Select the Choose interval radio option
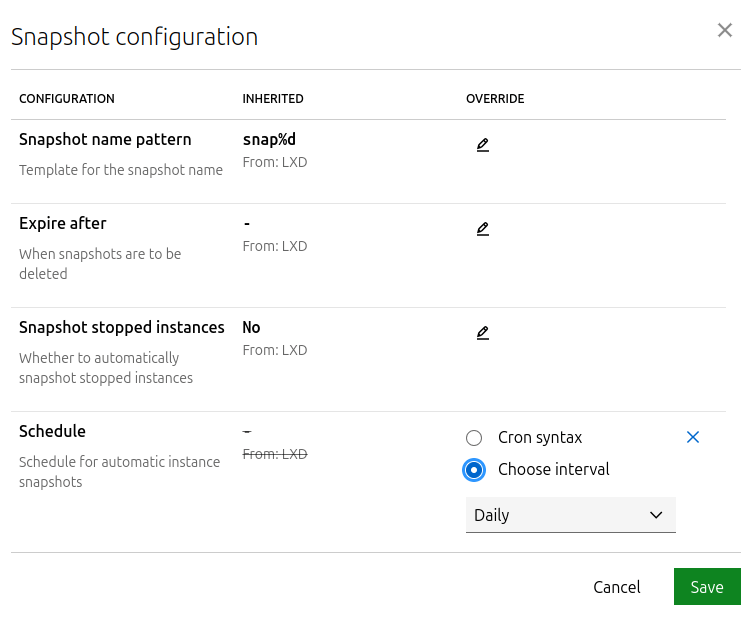Screen dimensions: 753x620 475,470
